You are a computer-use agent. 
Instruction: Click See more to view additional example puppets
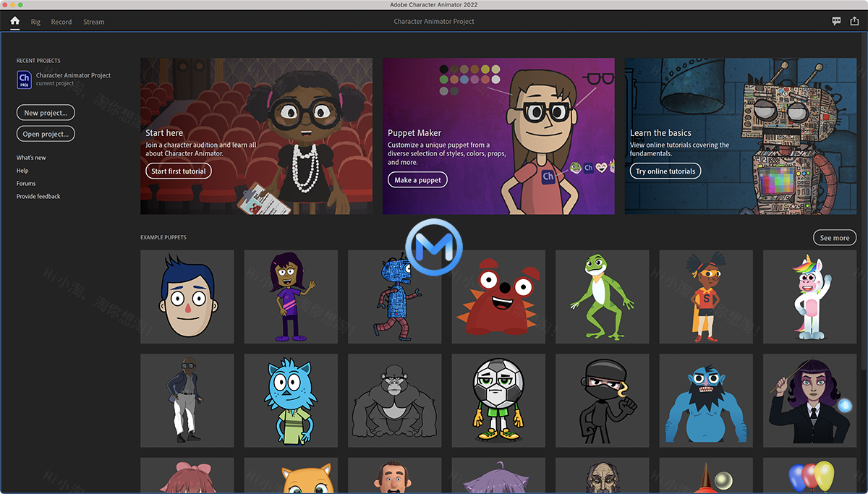(x=834, y=237)
